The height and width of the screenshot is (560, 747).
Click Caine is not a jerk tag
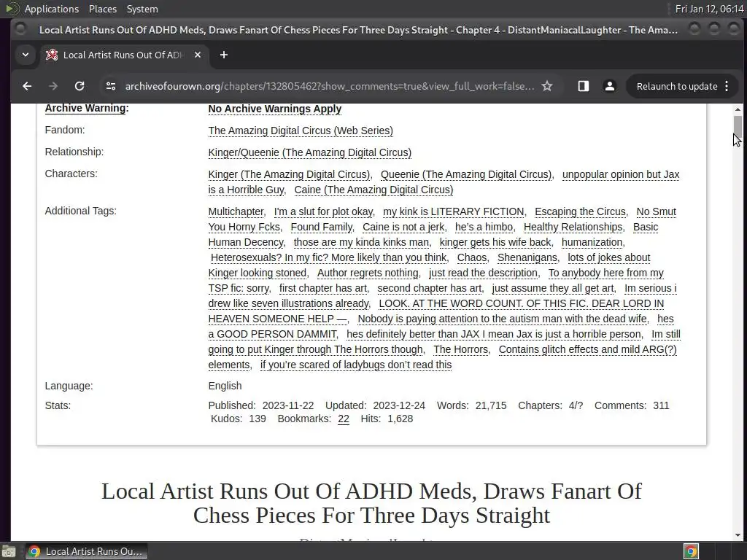click(x=403, y=227)
